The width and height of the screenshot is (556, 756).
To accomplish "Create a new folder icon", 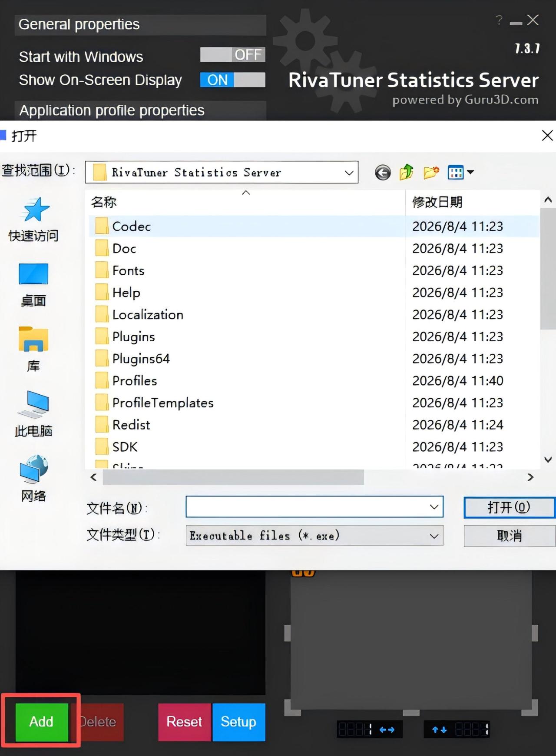I will 431,172.
